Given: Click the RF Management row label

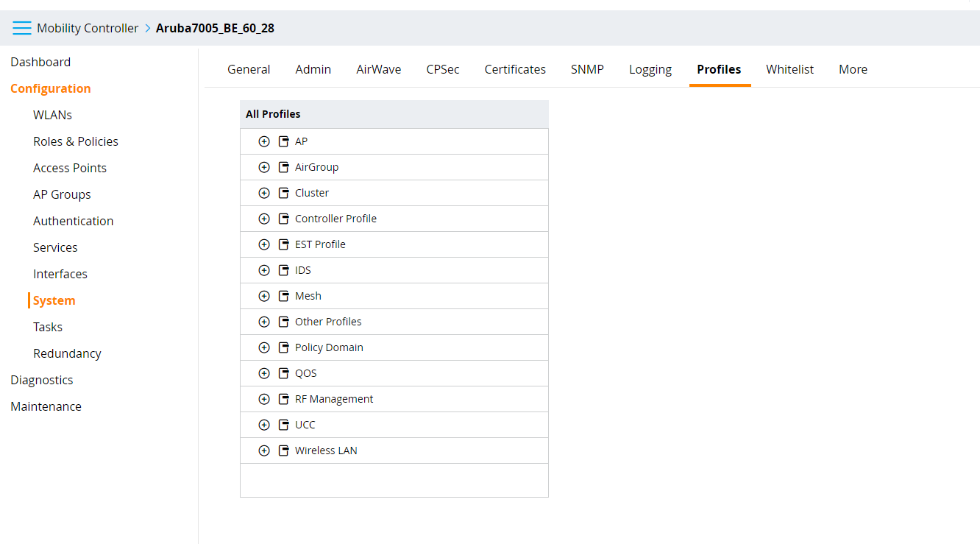Looking at the screenshot, I should [x=334, y=399].
